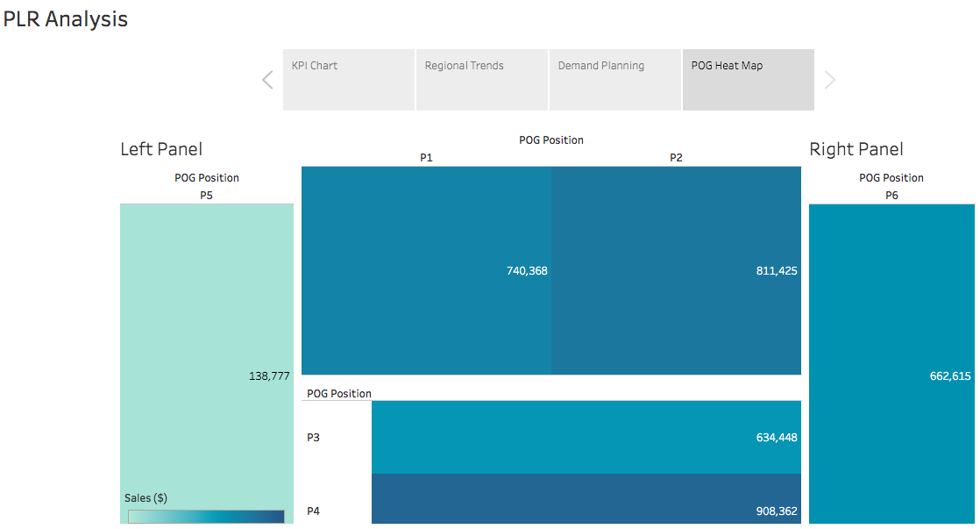
Task: Click the PLR Analysis title
Action: point(66,18)
